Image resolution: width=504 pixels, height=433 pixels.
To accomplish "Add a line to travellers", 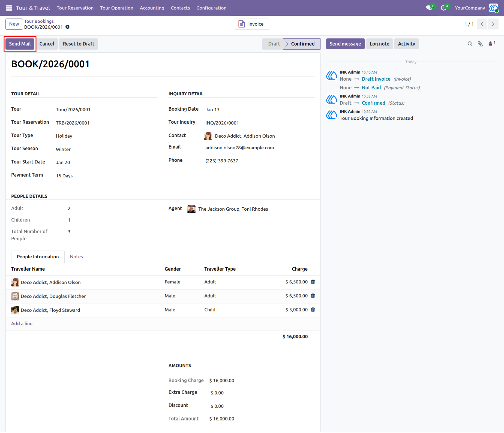I will click(22, 324).
